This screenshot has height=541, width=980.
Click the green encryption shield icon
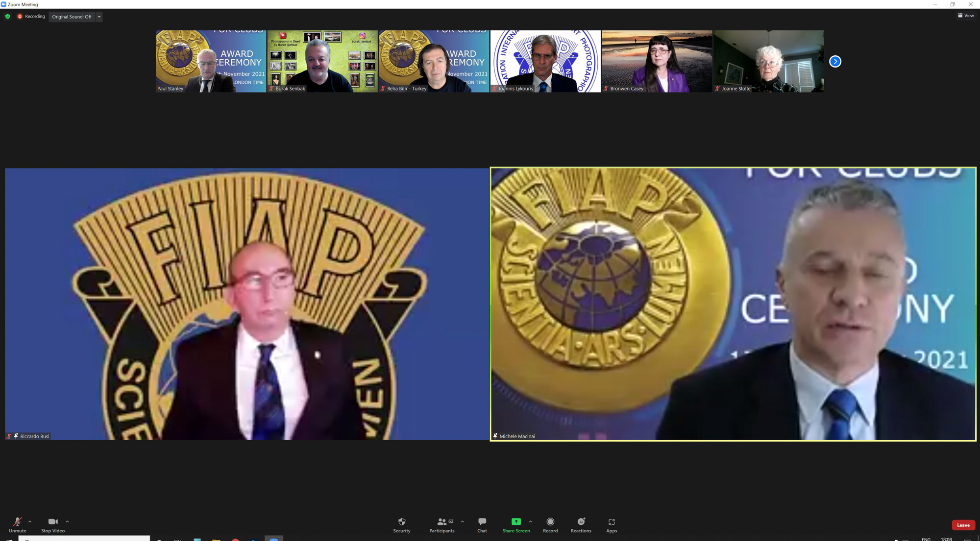8,16
